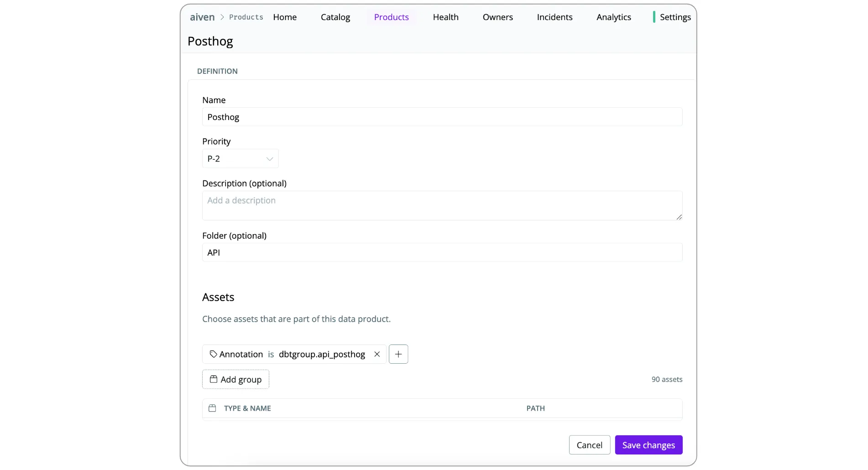Click into the Description text area

point(442,205)
